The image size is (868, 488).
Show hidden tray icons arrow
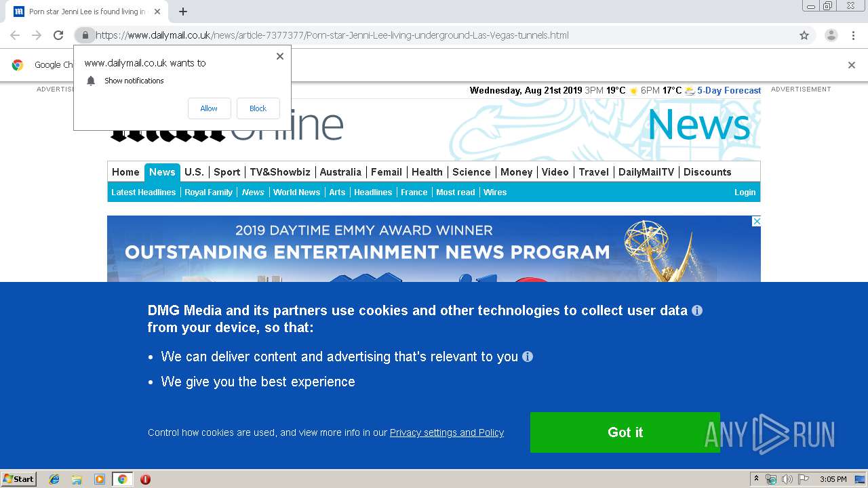[x=756, y=479]
